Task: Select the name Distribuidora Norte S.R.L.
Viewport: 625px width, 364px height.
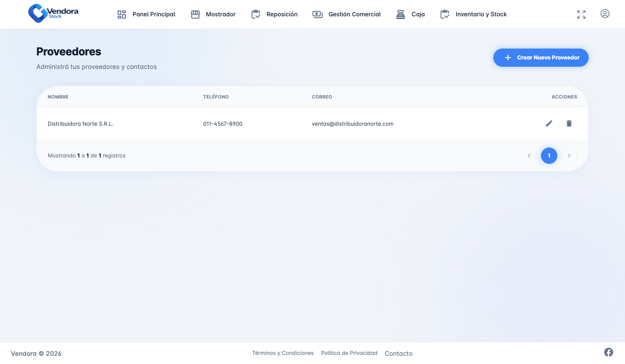Action: 80,124
